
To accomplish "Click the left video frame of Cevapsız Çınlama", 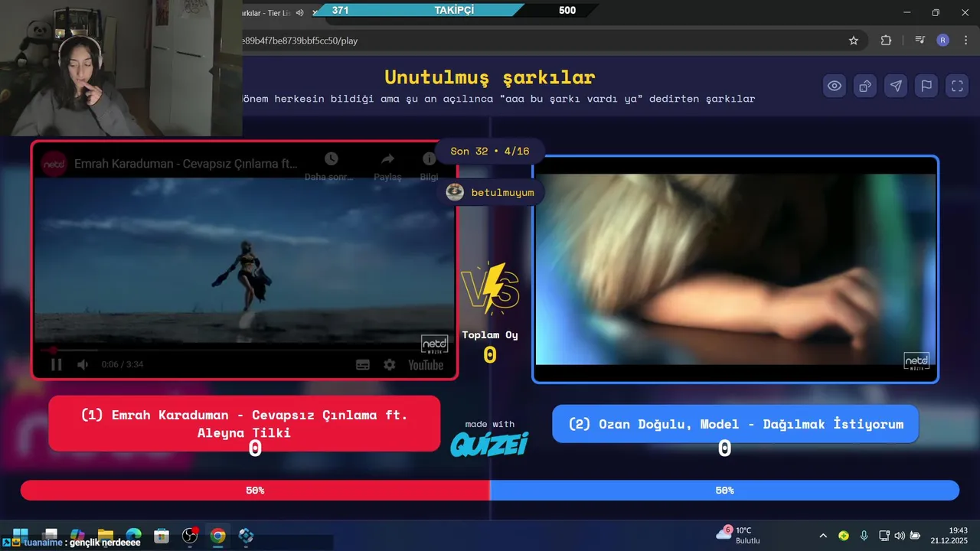I will pos(244,260).
